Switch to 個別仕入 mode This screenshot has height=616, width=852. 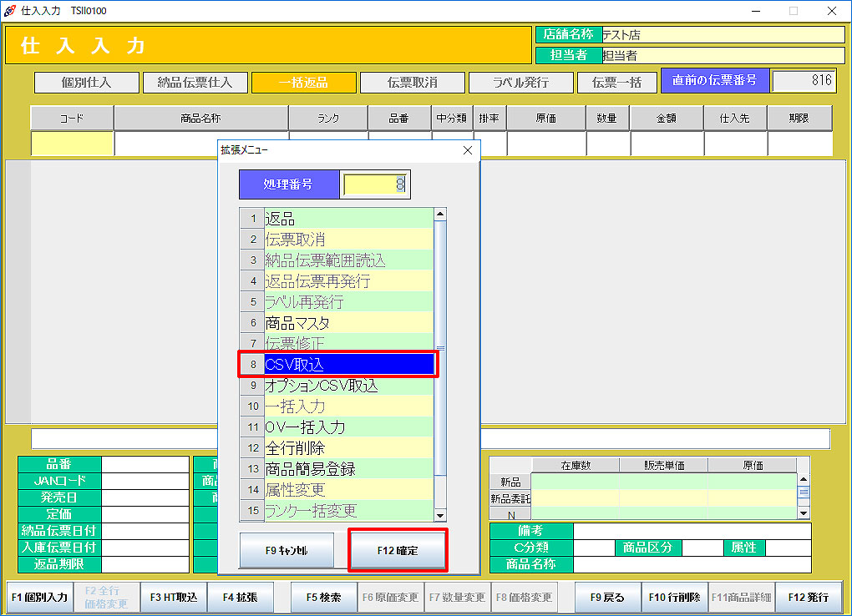[x=86, y=83]
